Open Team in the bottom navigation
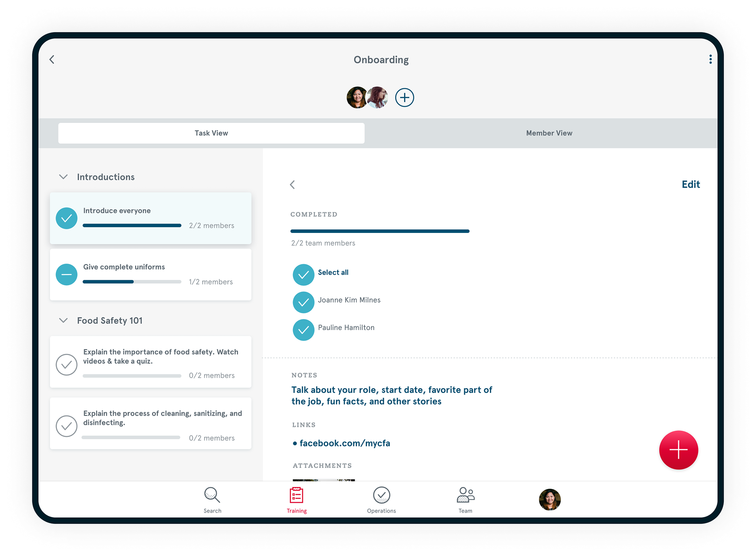Image resolution: width=756 pixels, height=556 pixels. (465, 500)
